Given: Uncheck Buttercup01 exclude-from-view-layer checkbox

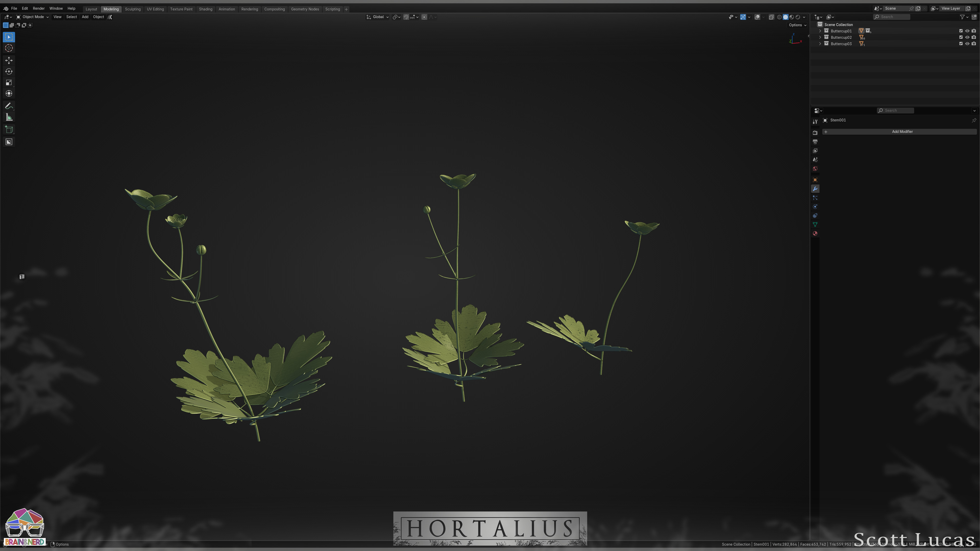Looking at the screenshot, I should (961, 31).
